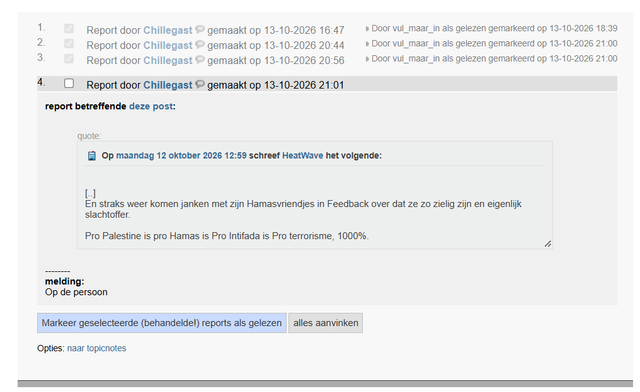The height and width of the screenshot is (392, 640).
Task: Click the collapsed '[..]' quote marker
Action: [90, 193]
